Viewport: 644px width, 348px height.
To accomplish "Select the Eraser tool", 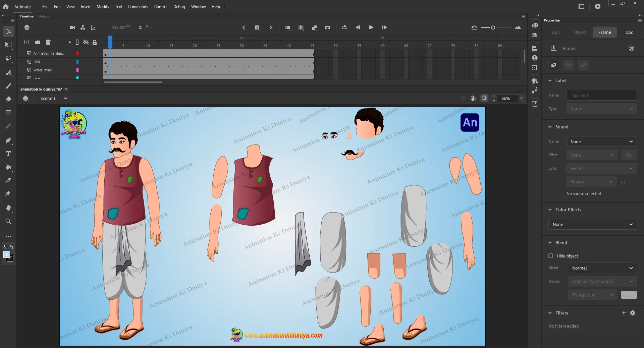I will click(8, 99).
